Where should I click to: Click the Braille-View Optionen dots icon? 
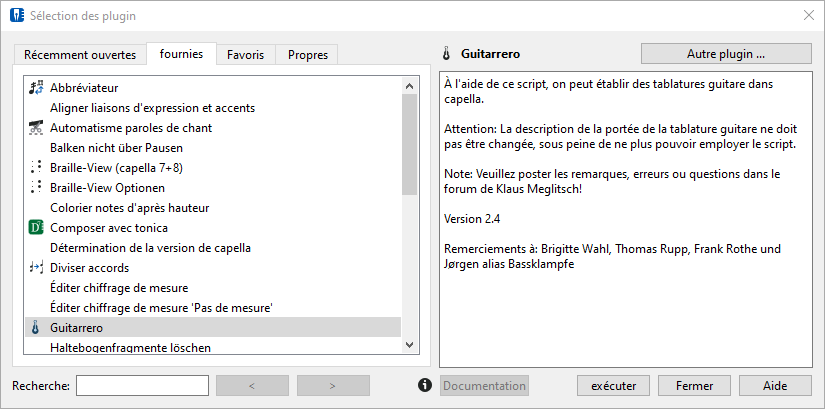tap(35, 187)
